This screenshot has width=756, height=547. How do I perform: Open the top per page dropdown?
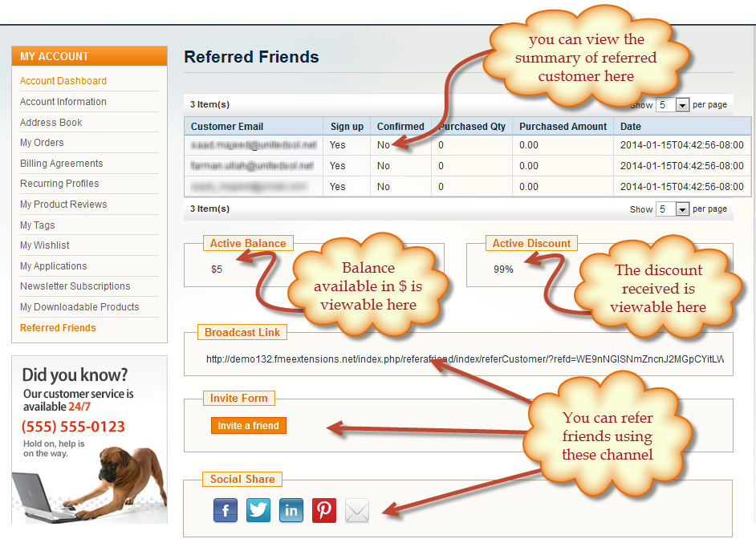[x=673, y=105]
